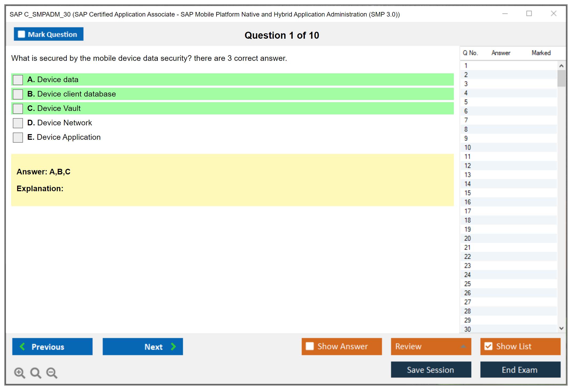Check option A Device data

coord(18,80)
